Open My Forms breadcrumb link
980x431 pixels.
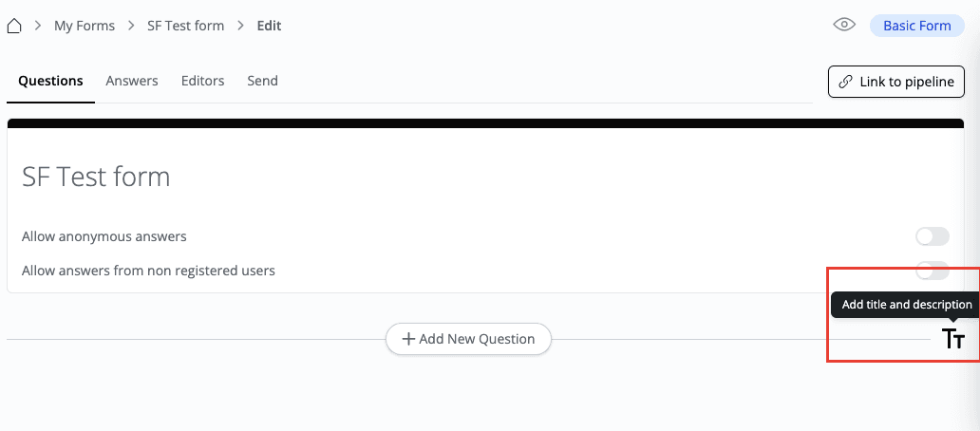click(85, 26)
